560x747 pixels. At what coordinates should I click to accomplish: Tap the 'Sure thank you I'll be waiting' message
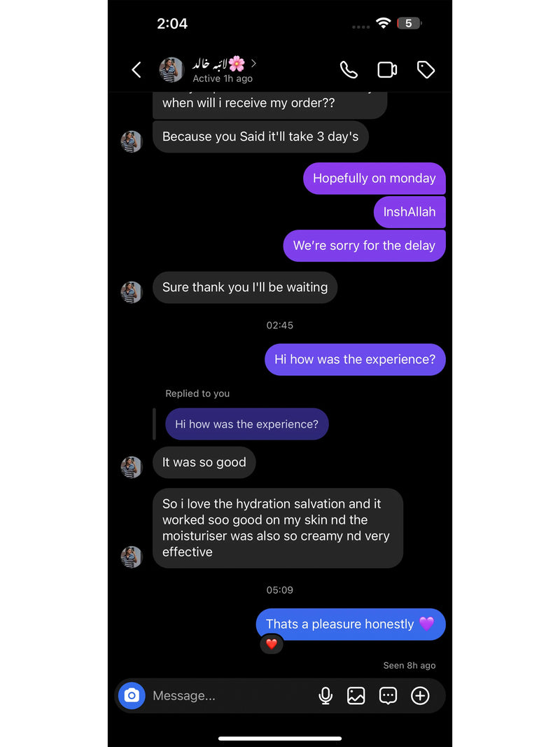click(x=245, y=287)
